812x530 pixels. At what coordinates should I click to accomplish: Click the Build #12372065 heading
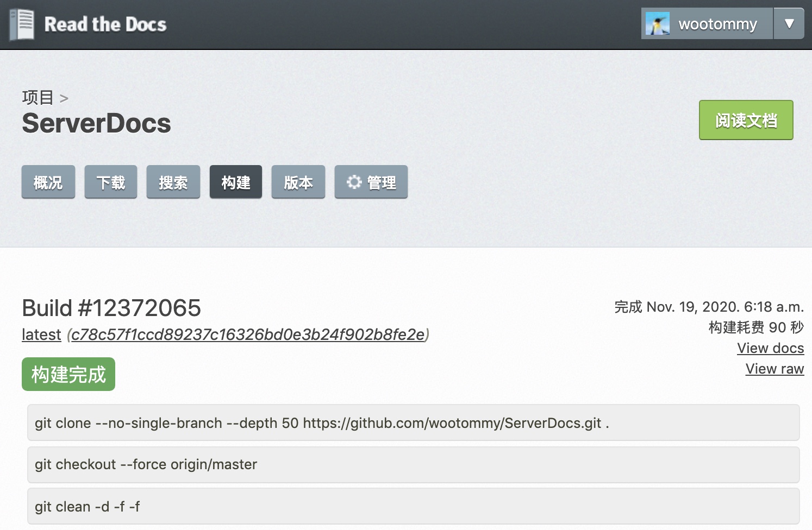point(111,308)
